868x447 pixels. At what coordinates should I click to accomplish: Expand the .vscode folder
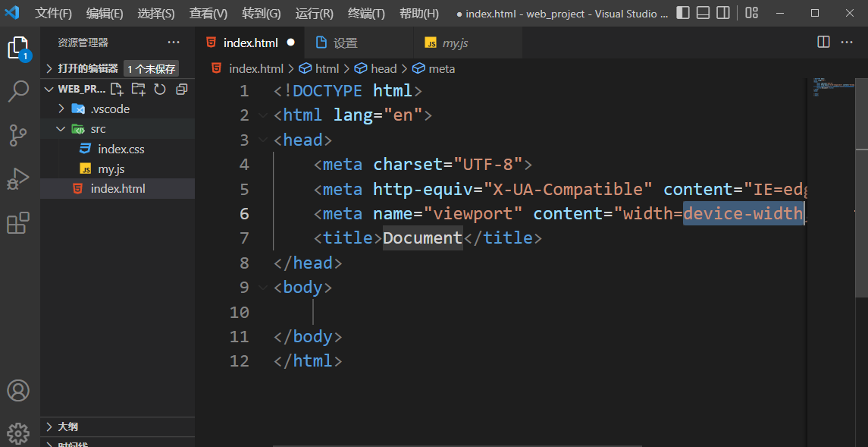pos(61,109)
